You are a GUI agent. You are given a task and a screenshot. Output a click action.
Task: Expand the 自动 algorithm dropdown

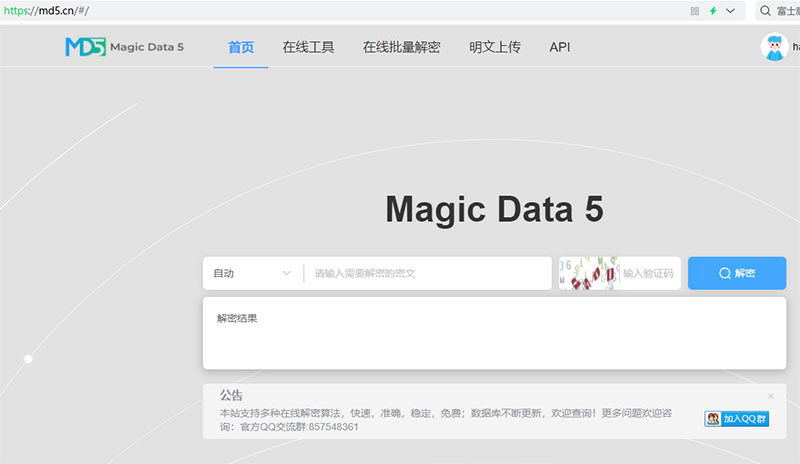[252, 273]
